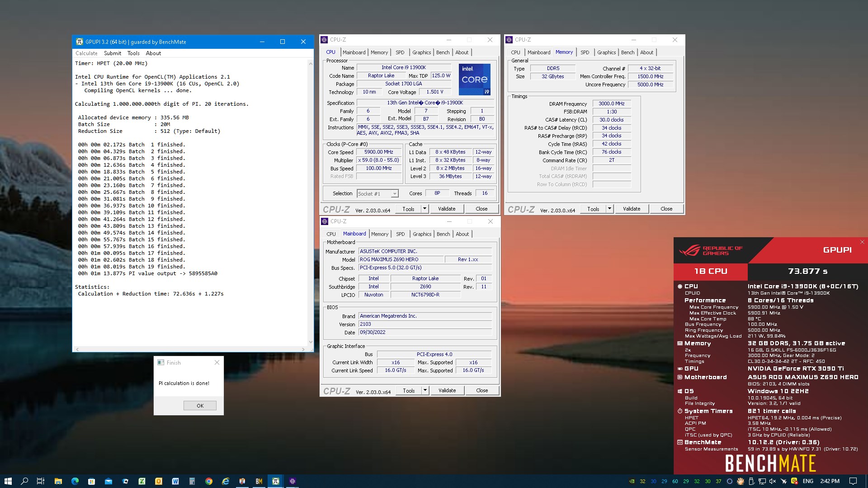Image resolution: width=868 pixels, height=488 pixels.
Task: Click Close button in CPU tab window
Action: click(x=481, y=209)
